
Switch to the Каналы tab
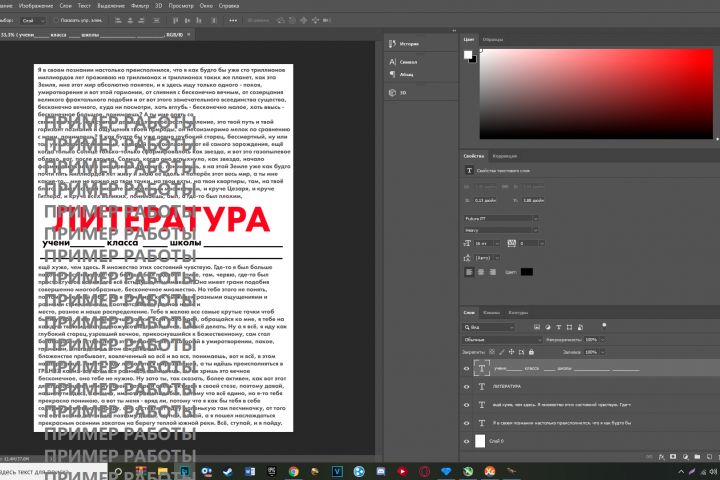point(492,312)
